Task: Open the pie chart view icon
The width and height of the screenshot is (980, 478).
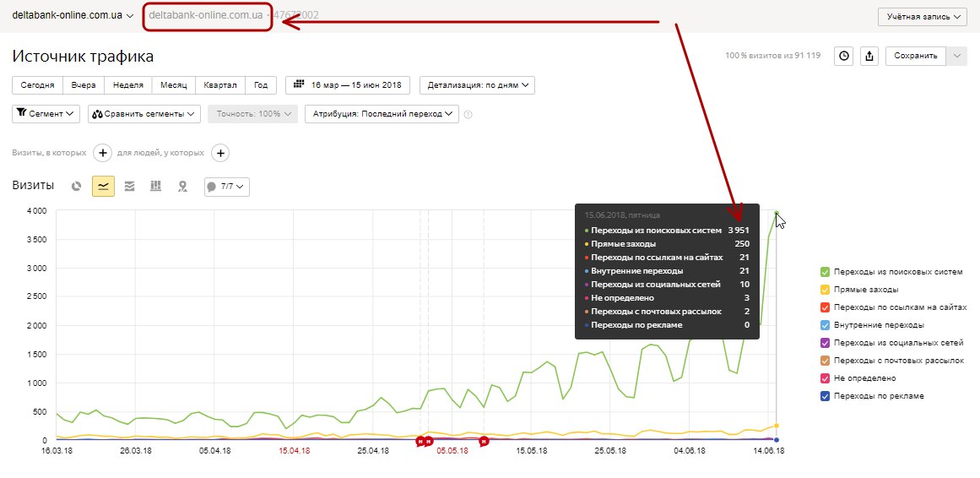Action: coord(76,186)
